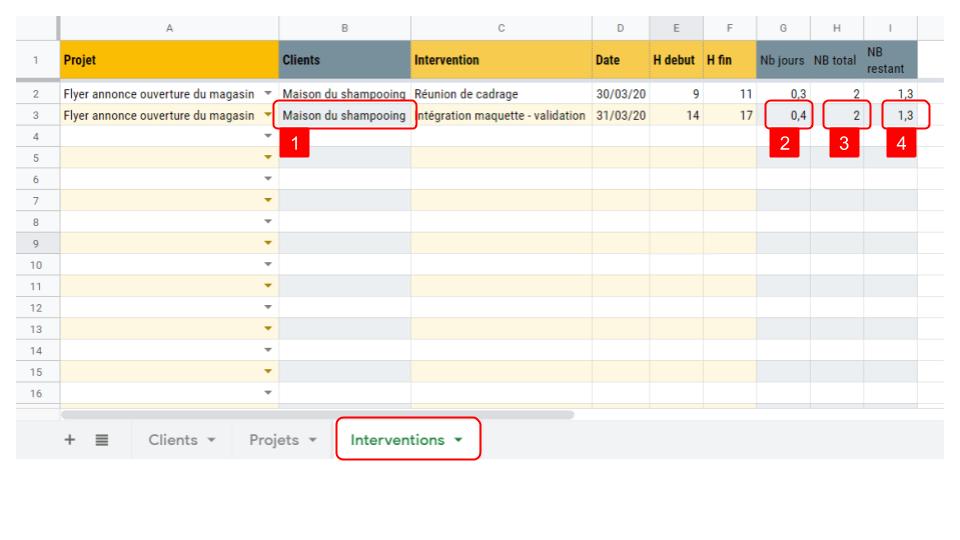The width and height of the screenshot is (960, 540).
Task: Select column H header
Action: click(x=837, y=28)
